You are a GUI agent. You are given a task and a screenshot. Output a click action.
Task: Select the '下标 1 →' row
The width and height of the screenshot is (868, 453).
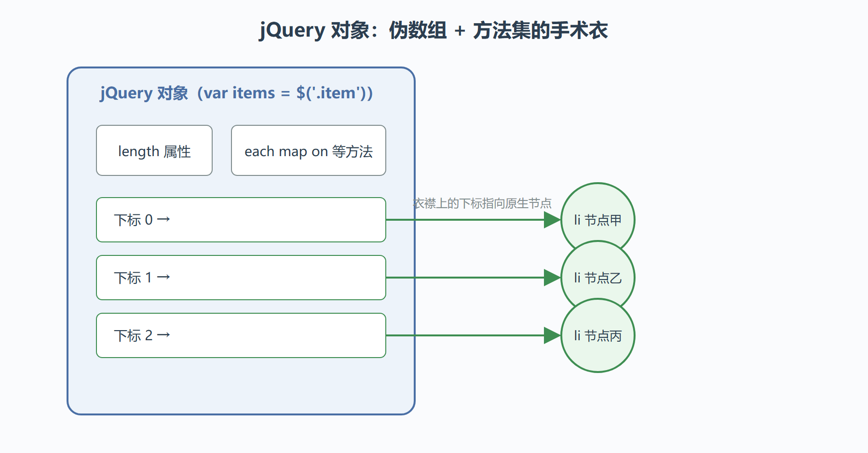pyautogui.click(x=241, y=278)
